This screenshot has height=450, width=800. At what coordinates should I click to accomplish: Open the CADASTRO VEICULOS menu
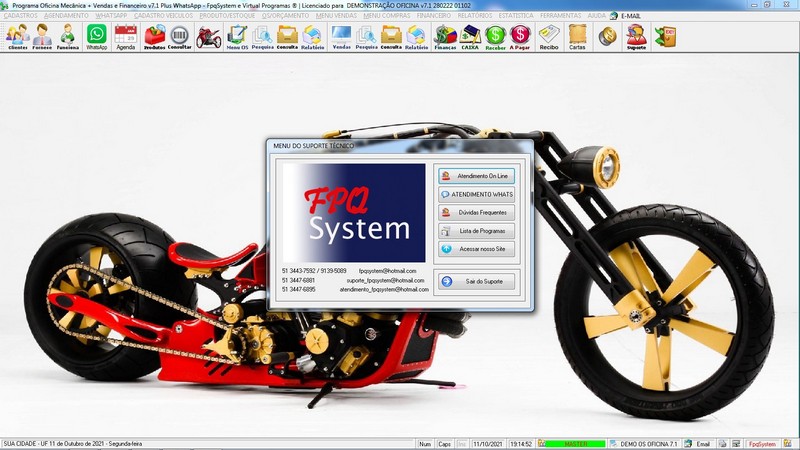click(164, 16)
